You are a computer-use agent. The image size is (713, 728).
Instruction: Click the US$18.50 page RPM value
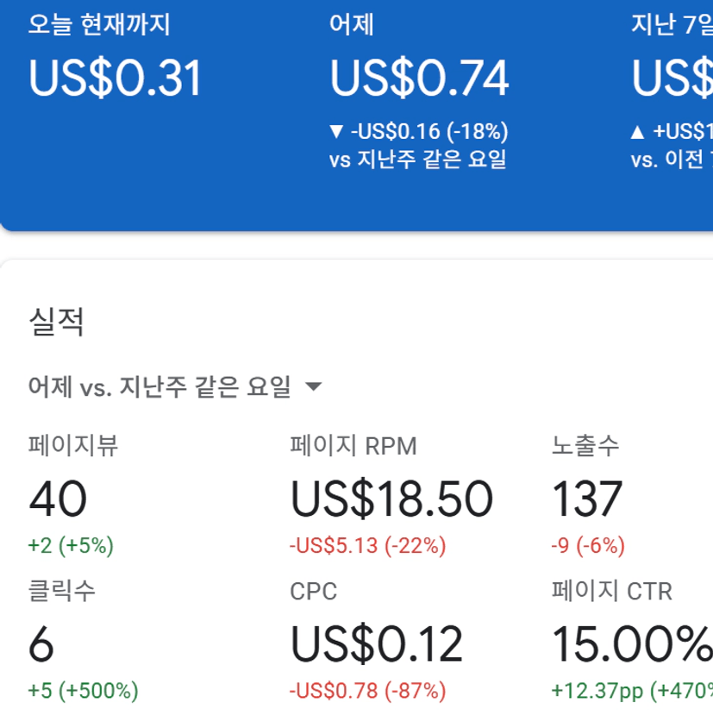391,499
